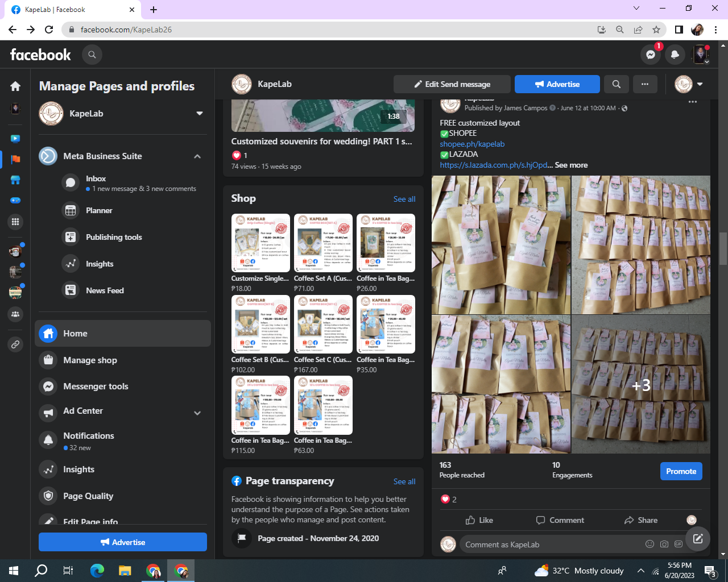
Task: Expand the Ad Center menu
Action: tap(197, 413)
